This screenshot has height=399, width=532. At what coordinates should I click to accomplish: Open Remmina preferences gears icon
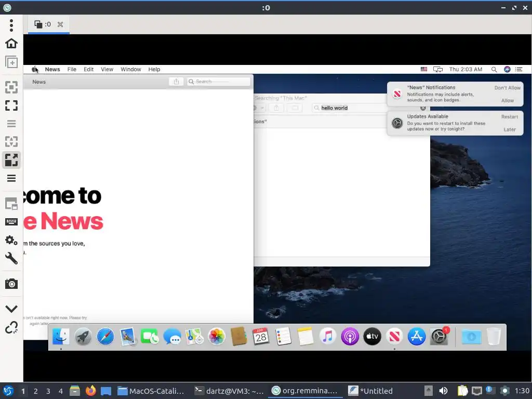[11, 240]
